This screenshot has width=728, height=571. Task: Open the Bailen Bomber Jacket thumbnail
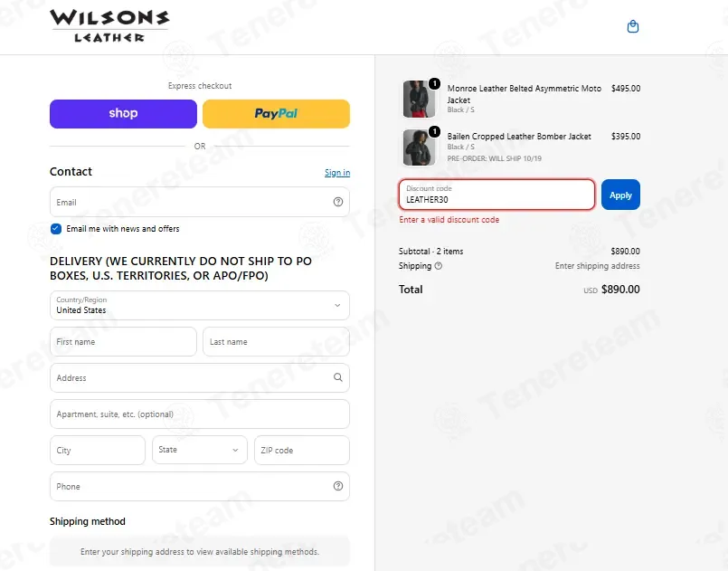419,148
